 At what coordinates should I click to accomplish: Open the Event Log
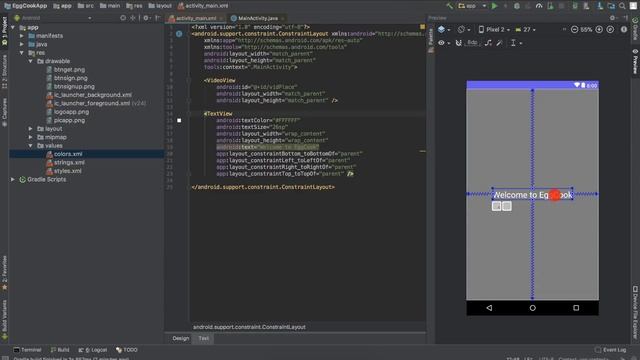[611, 350]
